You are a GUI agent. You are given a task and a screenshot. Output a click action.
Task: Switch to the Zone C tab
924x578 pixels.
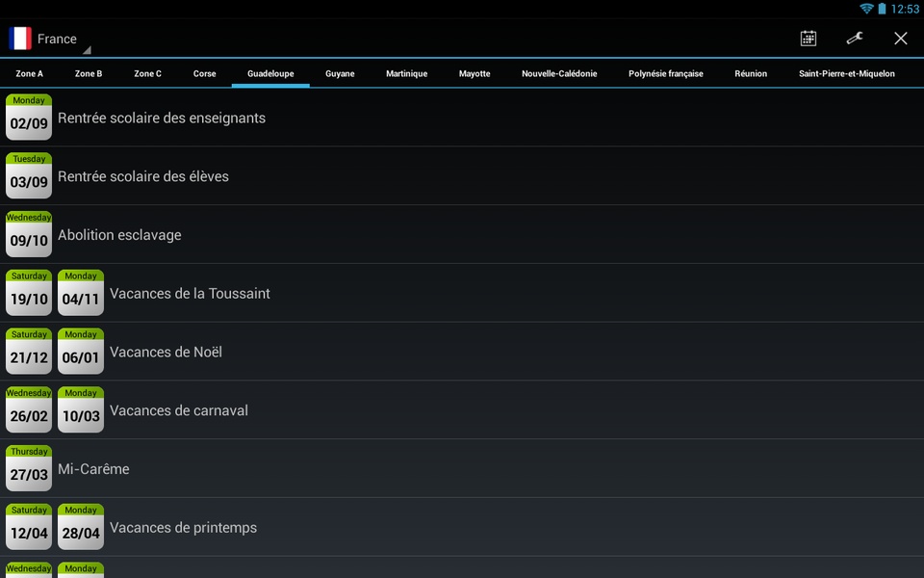click(x=147, y=74)
